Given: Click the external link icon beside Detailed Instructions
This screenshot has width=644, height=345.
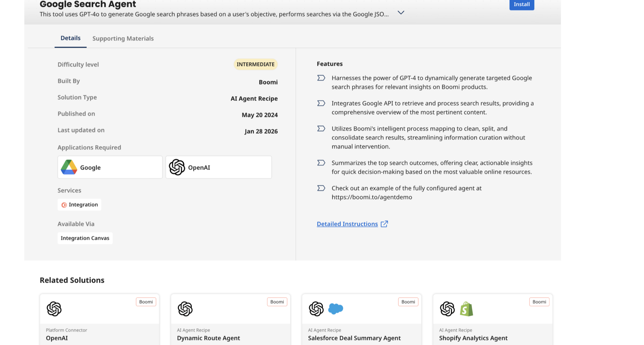Looking at the screenshot, I should click(x=384, y=224).
